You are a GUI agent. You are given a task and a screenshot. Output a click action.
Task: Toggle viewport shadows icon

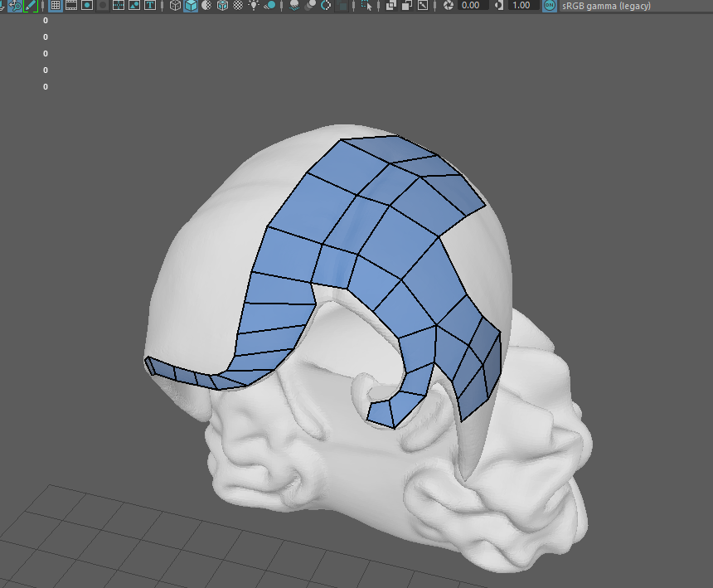(269, 5)
